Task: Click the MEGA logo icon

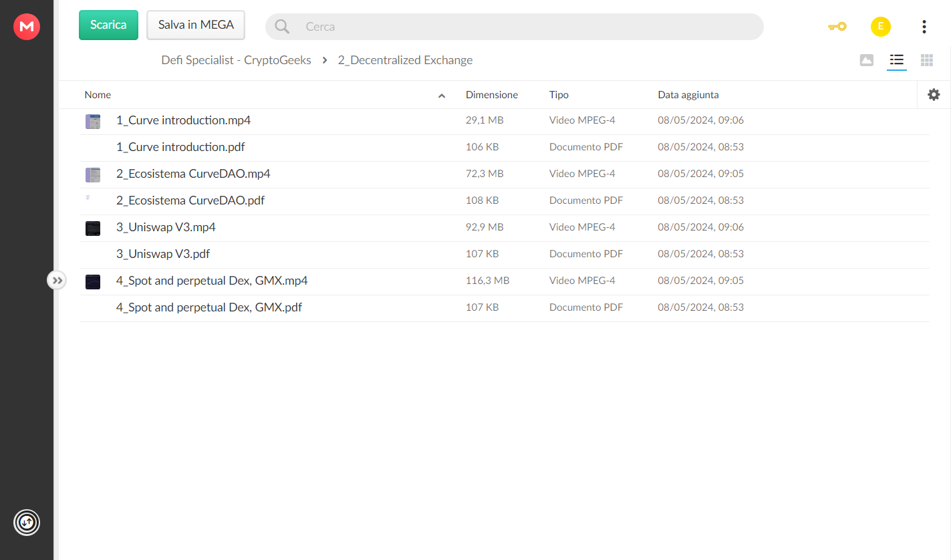Action: (27, 27)
